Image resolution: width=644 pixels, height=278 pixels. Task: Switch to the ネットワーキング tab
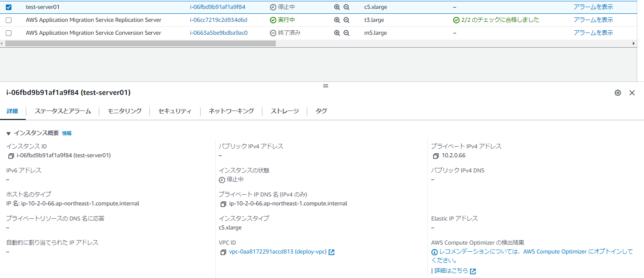tap(231, 111)
